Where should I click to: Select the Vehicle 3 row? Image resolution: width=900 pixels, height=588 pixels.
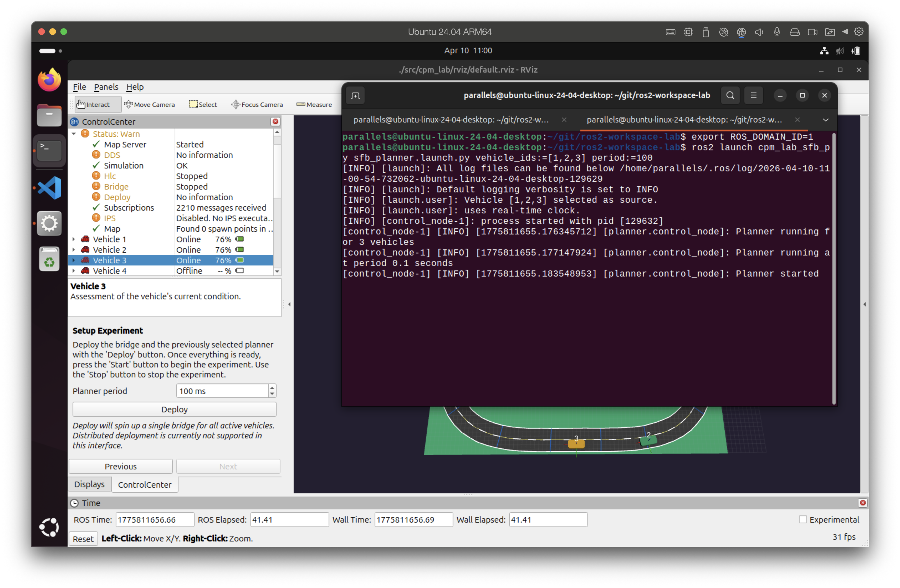[171, 260]
